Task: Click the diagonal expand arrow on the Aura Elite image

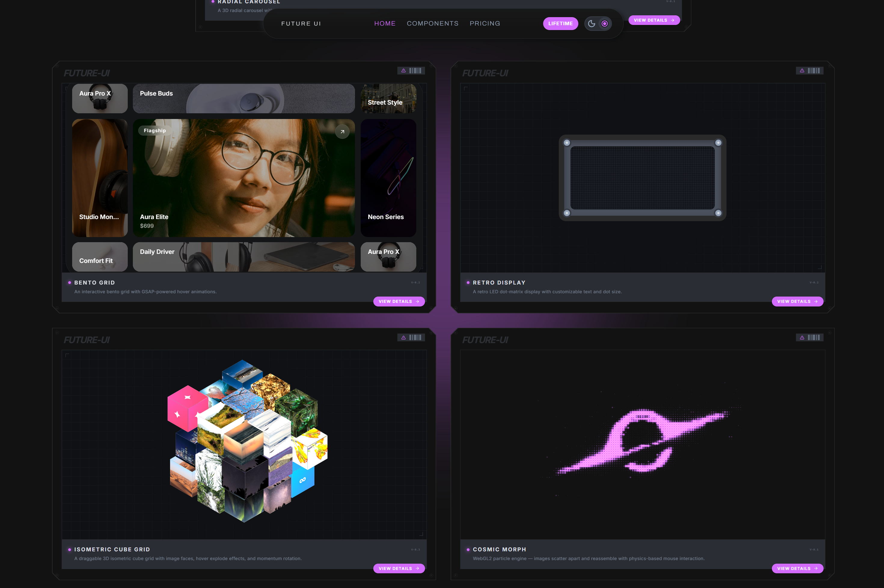Action: tap(342, 132)
